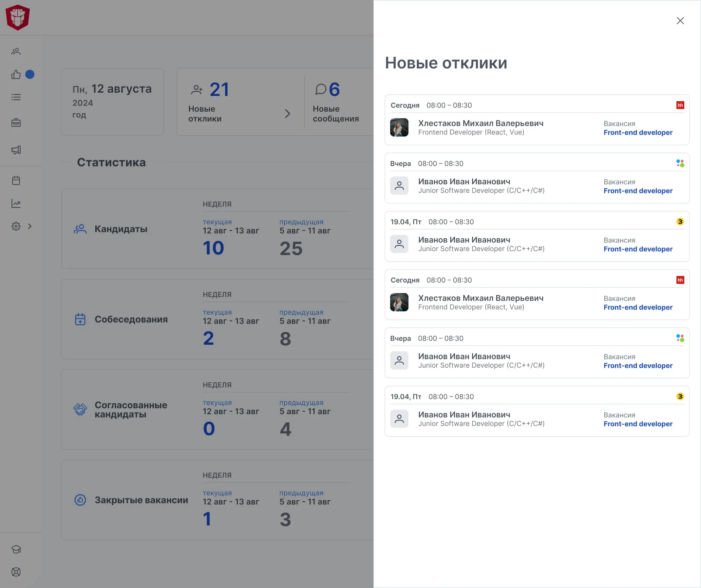This screenshot has width=701, height=588.
Task: Open the list view sidebar icon
Action: click(x=16, y=97)
